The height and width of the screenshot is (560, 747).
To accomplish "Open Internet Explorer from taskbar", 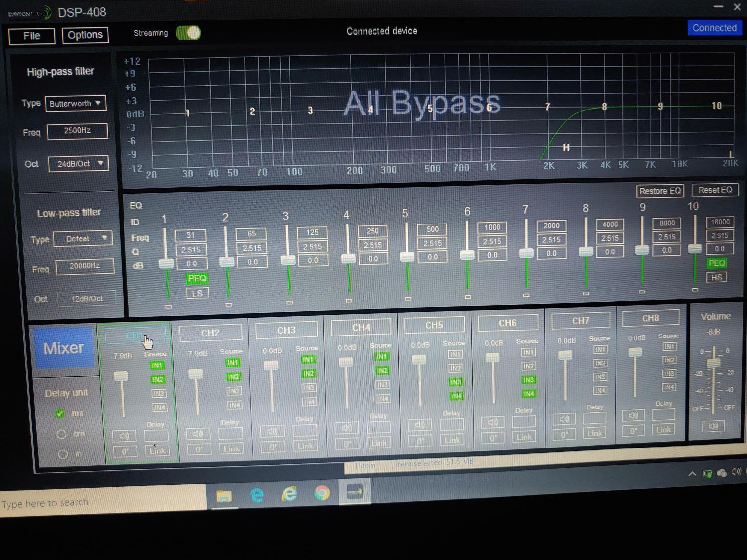I will (289, 493).
